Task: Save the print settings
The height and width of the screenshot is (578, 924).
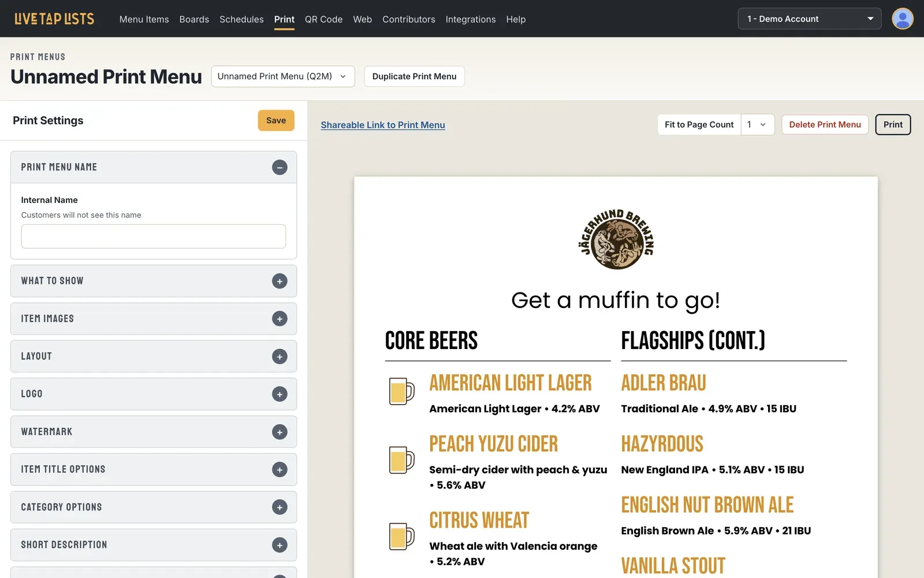Action: (276, 120)
